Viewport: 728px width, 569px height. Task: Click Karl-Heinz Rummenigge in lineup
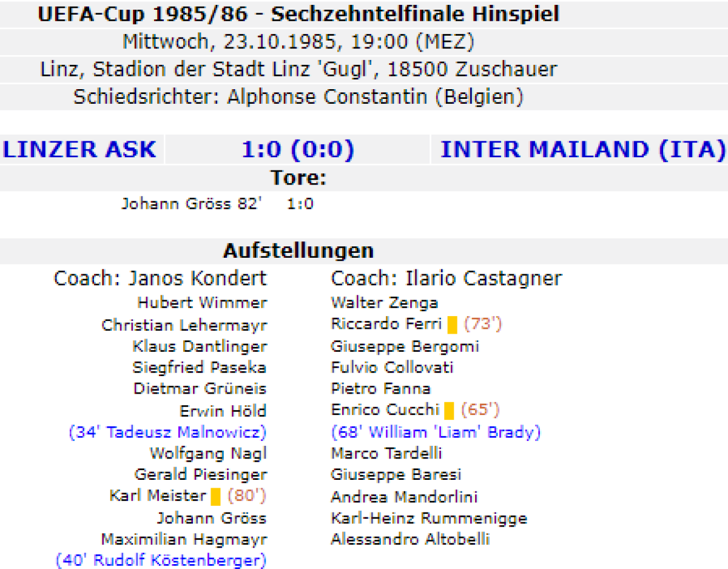pyautogui.click(x=429, y=518)
